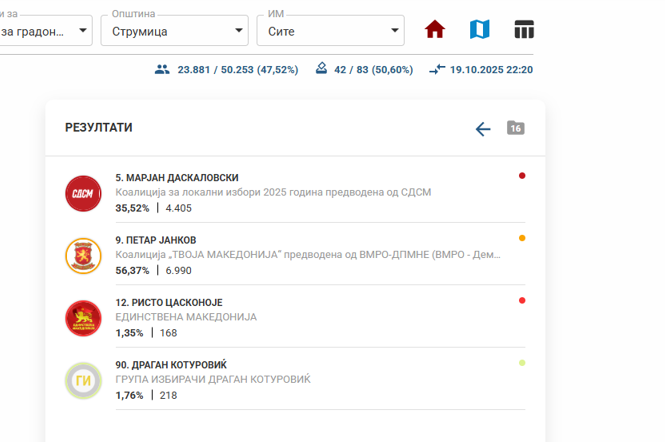The image size is (665, 442).
Task: Click the light green dot for Драган Котуровиќ
Action: [522, 363]
